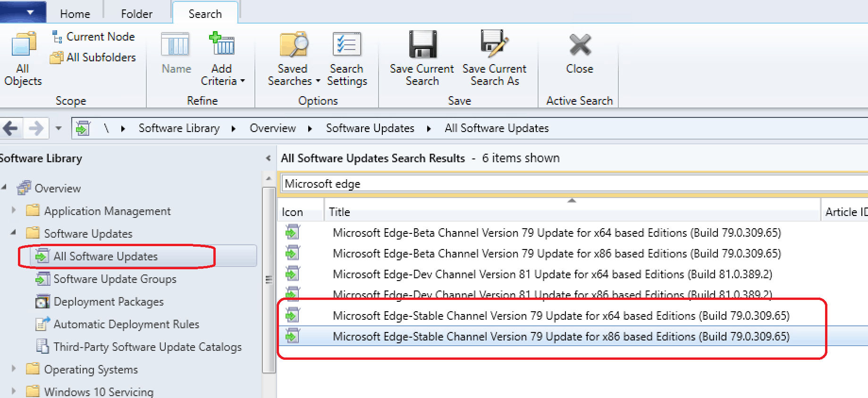Sort by the Title column header
This screenshot has height=398, width=868.
(572, 212)
